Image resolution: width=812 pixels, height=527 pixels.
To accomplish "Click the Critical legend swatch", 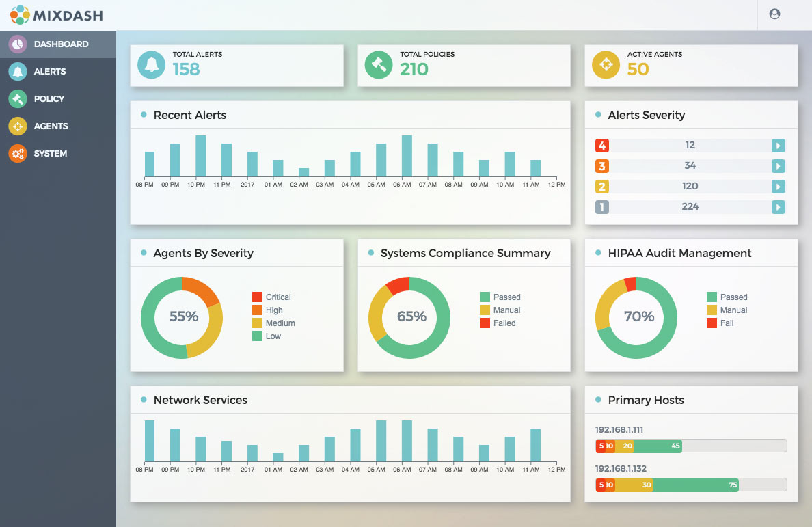I will [x=258, y=297].
